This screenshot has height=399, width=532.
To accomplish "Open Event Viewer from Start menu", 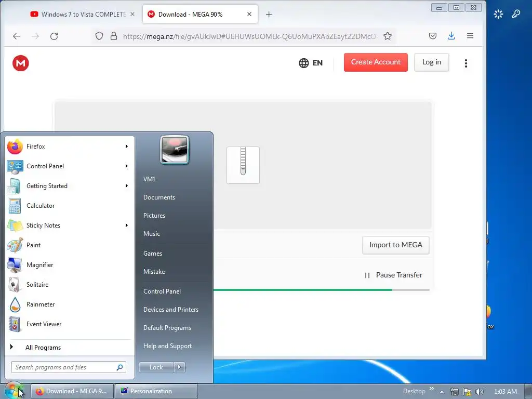I will pos(70,324).
